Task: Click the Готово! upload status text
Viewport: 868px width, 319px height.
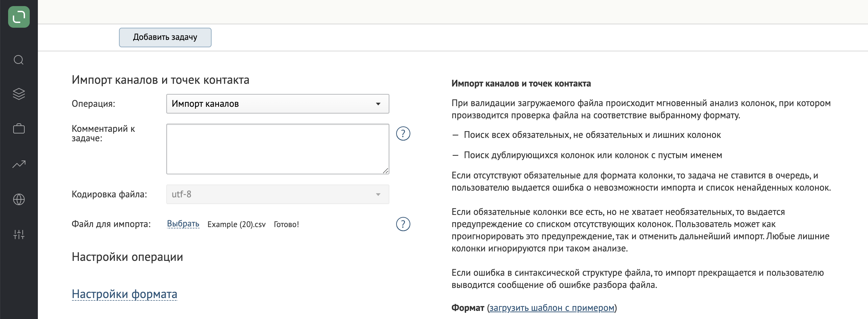Action: point(286,224)
